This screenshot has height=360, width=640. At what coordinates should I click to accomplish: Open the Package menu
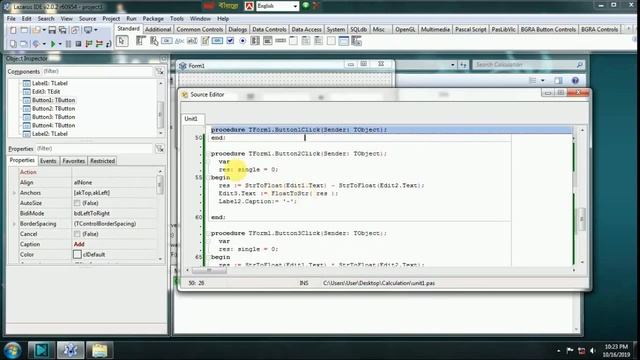point(153,19)
